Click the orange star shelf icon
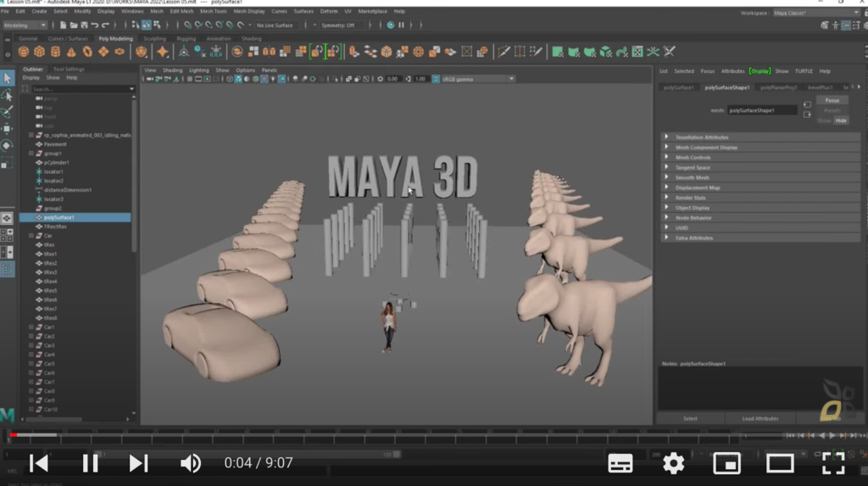 (x=162, y=52)
